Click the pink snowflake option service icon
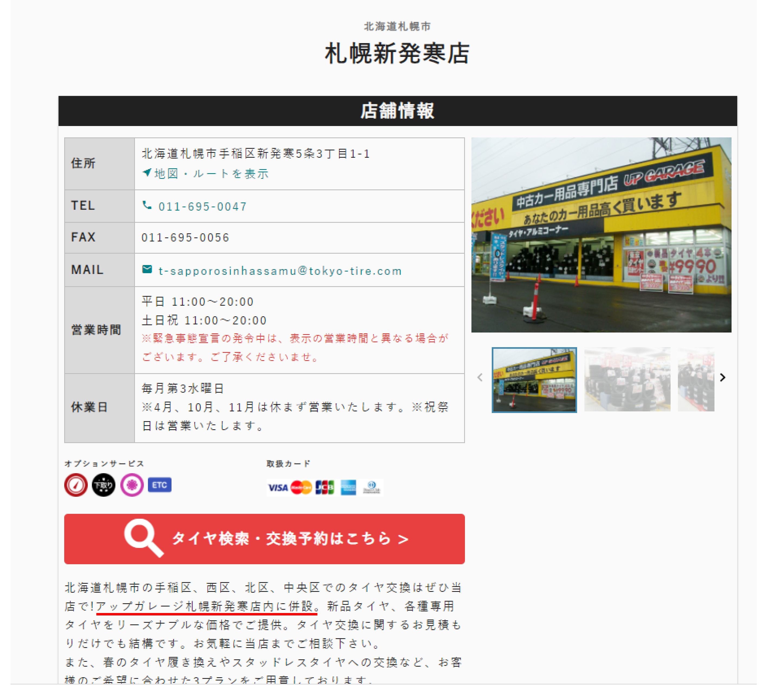This screenshot has width=773, height=700. (132, 485)
